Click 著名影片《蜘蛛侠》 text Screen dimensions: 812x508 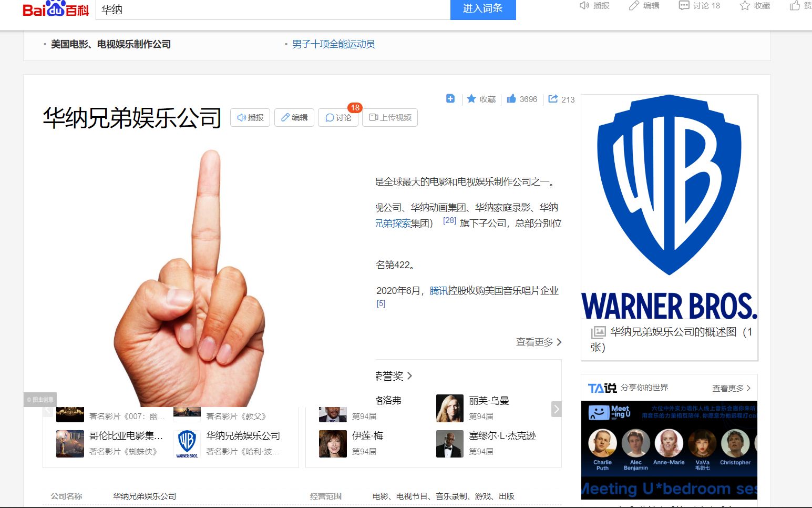click(124, 452)
